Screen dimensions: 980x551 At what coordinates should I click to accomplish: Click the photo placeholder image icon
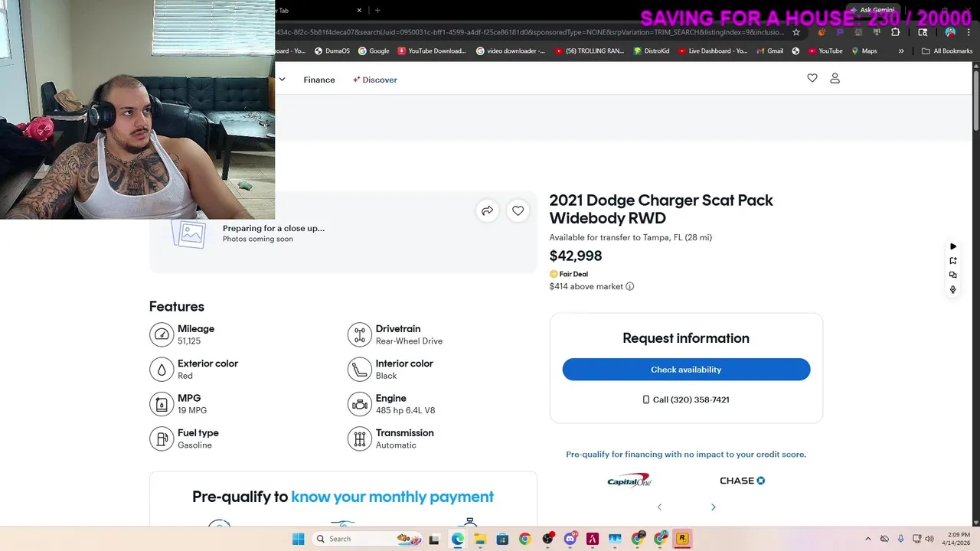[x=189, y=233]
